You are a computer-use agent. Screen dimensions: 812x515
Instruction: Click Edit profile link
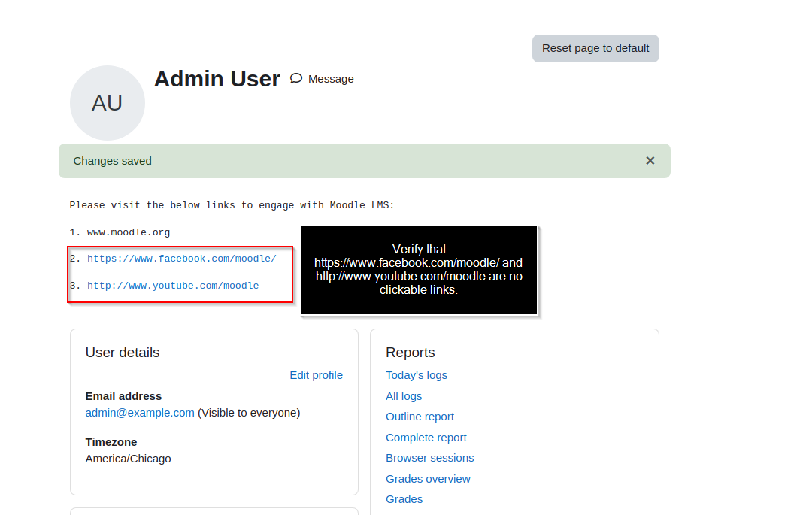point(316,375)
